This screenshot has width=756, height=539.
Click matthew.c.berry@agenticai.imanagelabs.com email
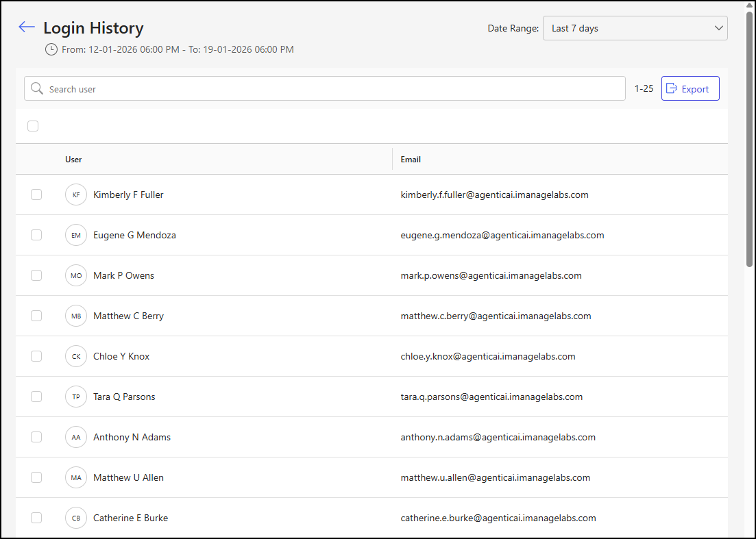coord(496,316)
